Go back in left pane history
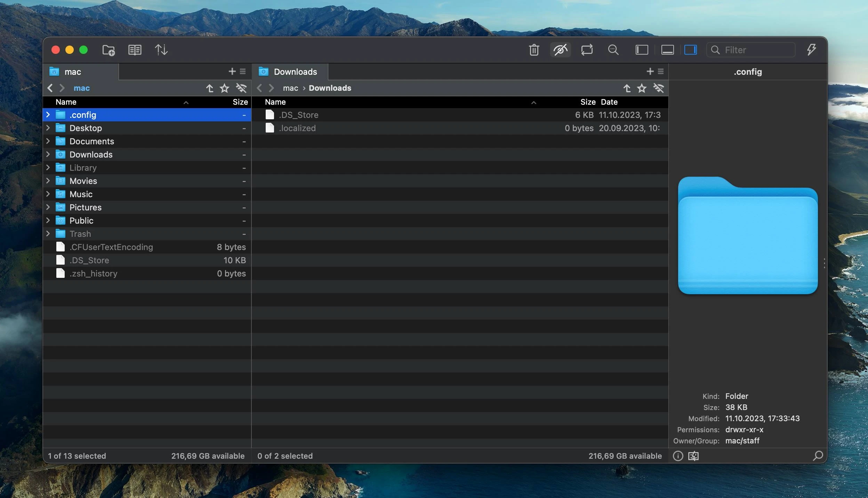868x498 pixels. [50, 88]
